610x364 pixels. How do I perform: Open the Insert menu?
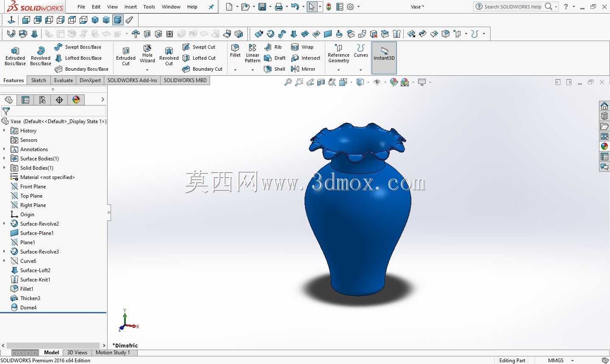pyautogui.click(x=130, y=7)
